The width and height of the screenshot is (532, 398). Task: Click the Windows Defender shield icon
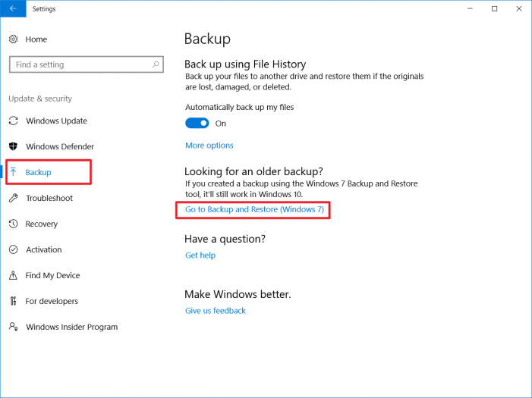click(13, 147)
